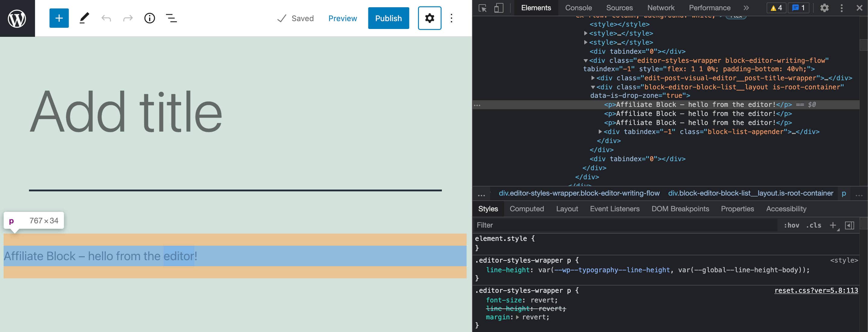Open the List View icon
This screenshot has width=868, height=332.
click(x=171, y=18)
